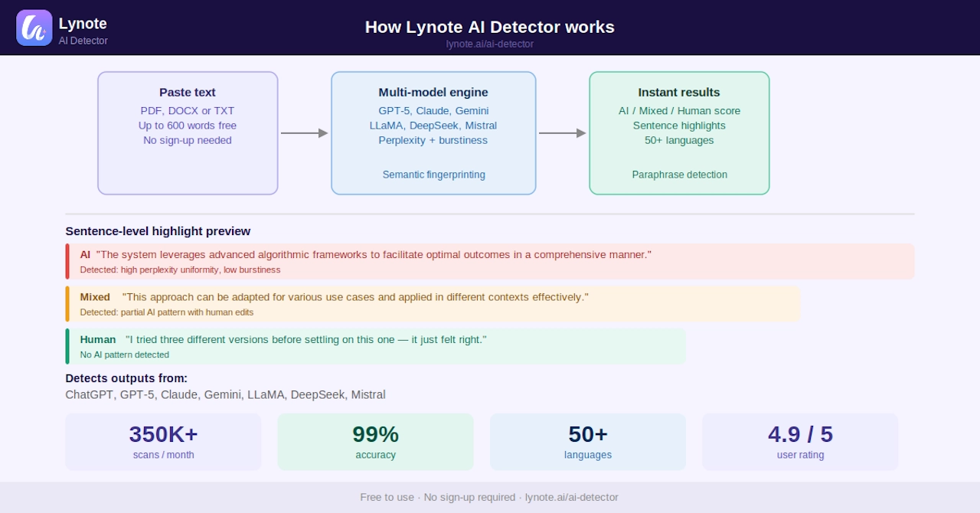This screenshot has height=513, width=980.
Task: Click the 'AI Detector' subtitle under Lynote
Action: [83, 41]
